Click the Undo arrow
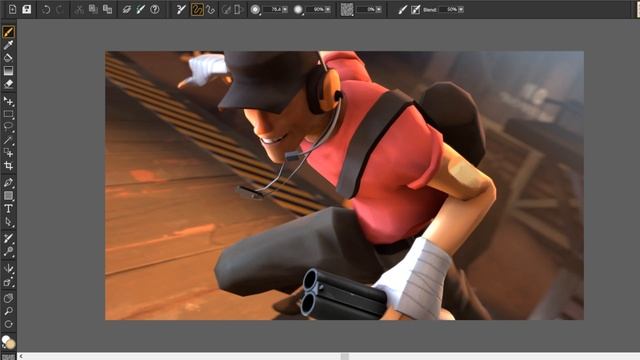 46,9
